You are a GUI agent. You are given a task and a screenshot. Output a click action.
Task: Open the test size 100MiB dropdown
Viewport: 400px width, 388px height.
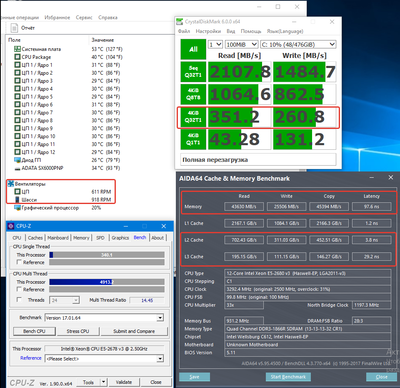(x=242, y=44)
